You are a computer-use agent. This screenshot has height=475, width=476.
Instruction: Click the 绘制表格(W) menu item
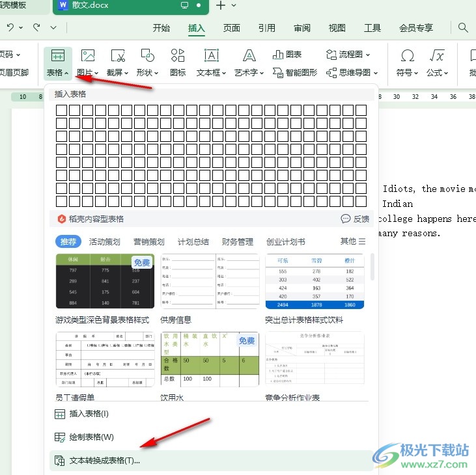pos(211,437)
